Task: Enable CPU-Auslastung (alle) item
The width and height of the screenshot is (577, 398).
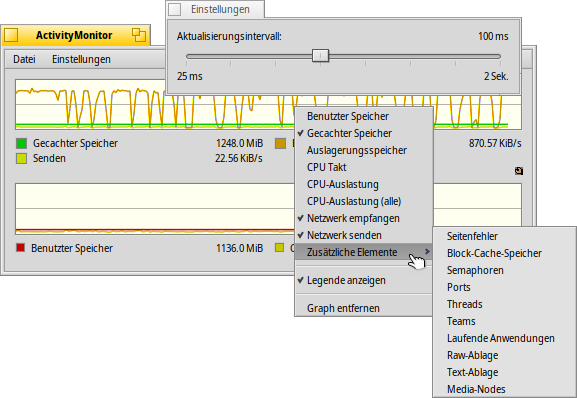Action: click(364, 201)
